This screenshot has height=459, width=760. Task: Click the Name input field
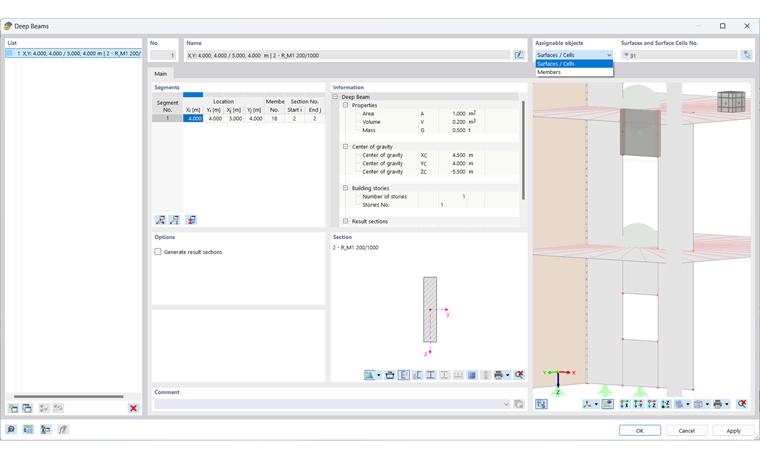pyautogui.click(x=348, y=55)
